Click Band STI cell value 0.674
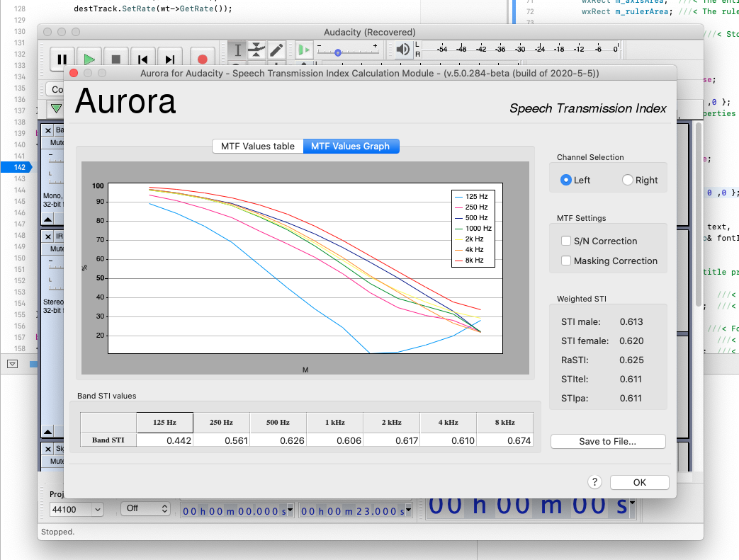The height and width of the screenshot is (560, 739). click(504, 440)
